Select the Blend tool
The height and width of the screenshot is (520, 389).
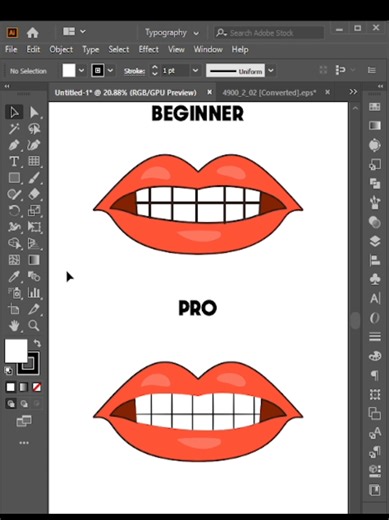[x=34, y=276]
